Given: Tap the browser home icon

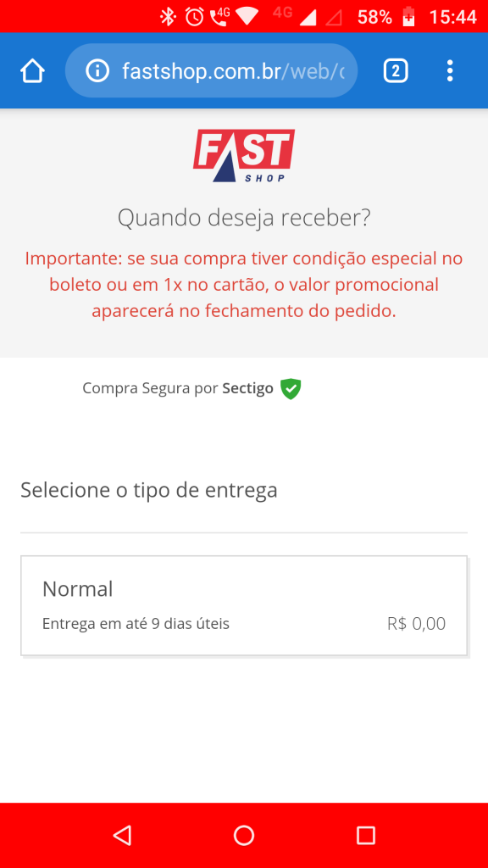Looking at the screenshot, I should pyautogui.click(x=32, y=71).
